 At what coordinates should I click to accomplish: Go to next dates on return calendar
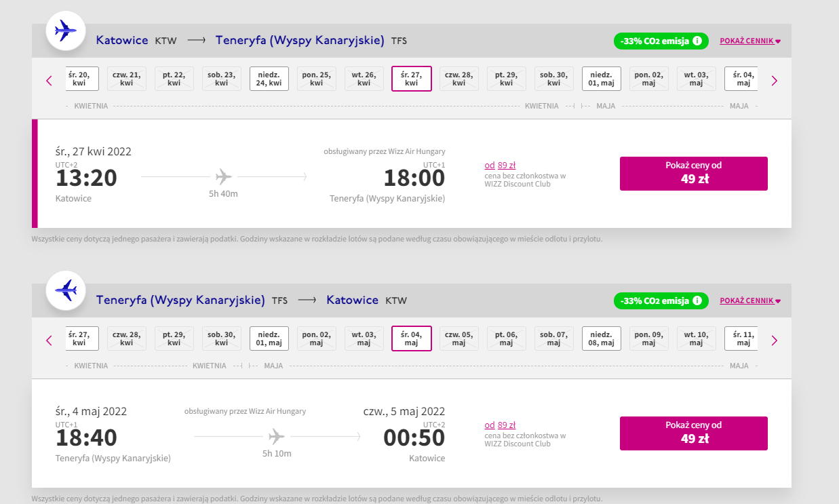click(x=775, y=341)
